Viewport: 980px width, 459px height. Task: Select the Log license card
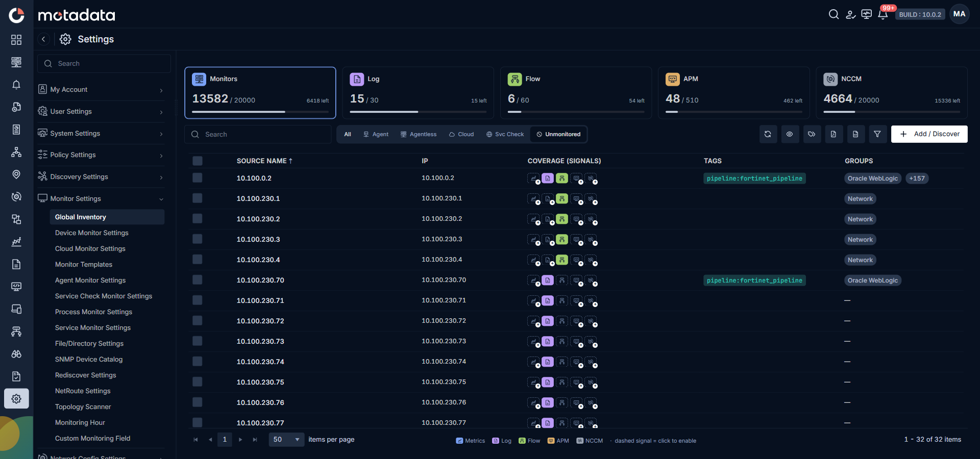418,93
